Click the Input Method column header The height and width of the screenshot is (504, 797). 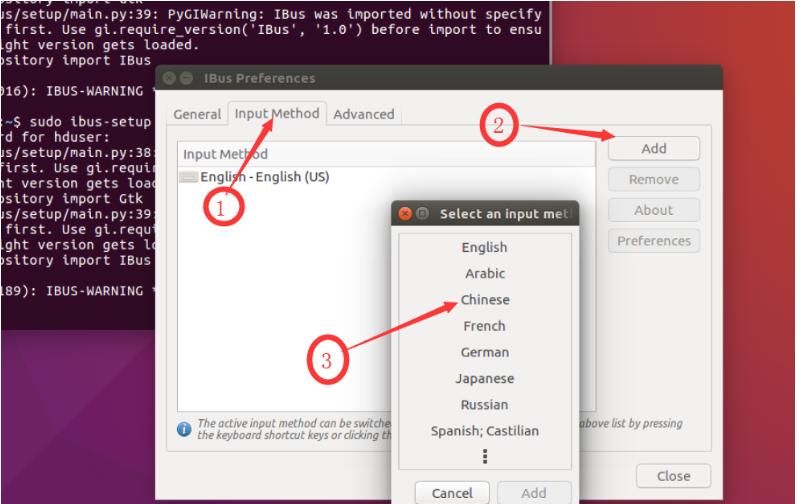386,154
